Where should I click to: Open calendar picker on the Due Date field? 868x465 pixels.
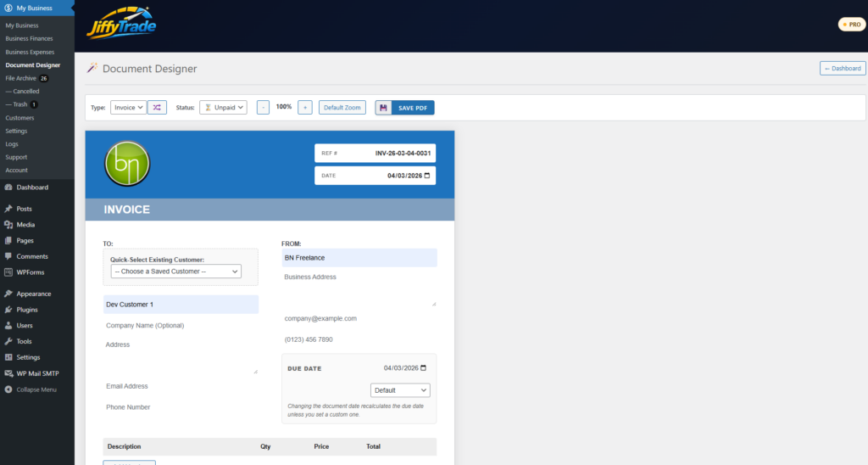423,368
